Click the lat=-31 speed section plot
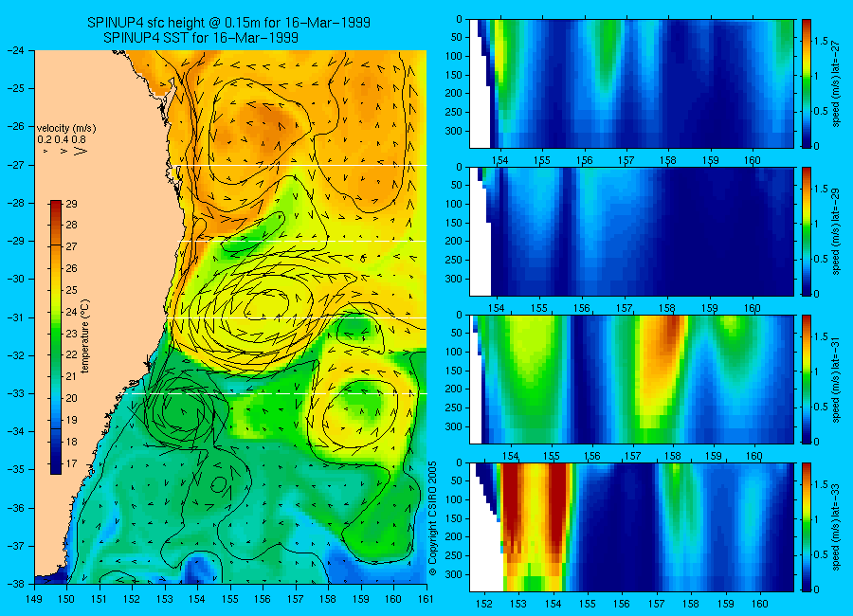This screenshot has width=853, height=616. (631, 379)
